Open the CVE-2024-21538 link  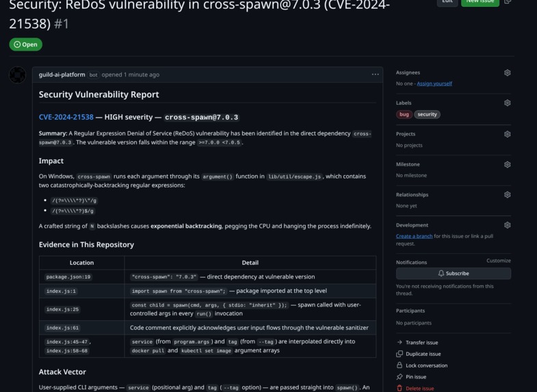[66, 117]
